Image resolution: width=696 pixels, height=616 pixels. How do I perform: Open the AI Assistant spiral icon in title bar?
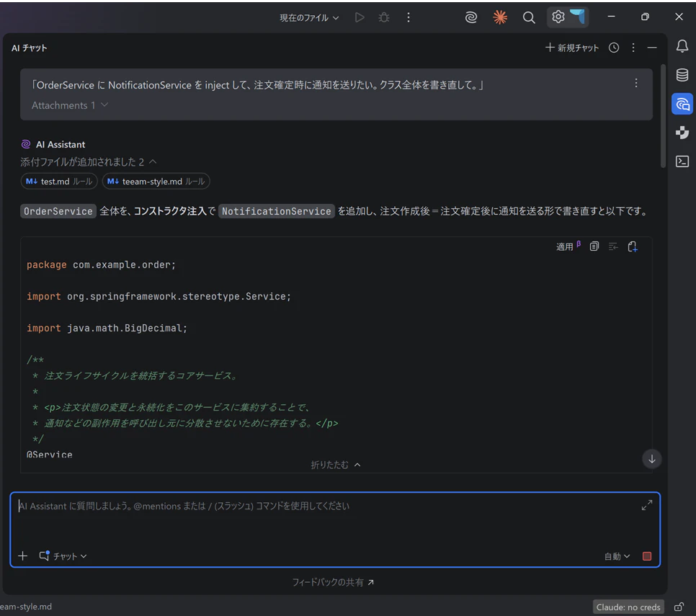(471, 17)
